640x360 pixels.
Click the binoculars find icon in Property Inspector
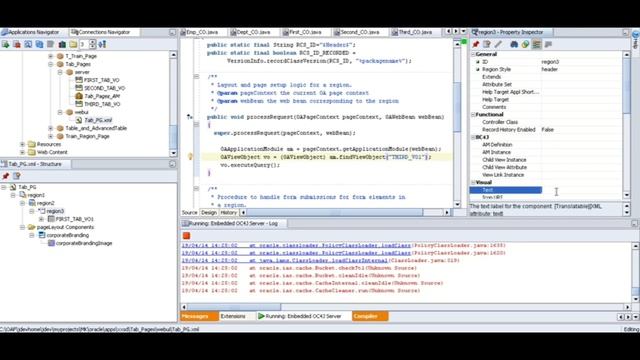pos(514,44)
